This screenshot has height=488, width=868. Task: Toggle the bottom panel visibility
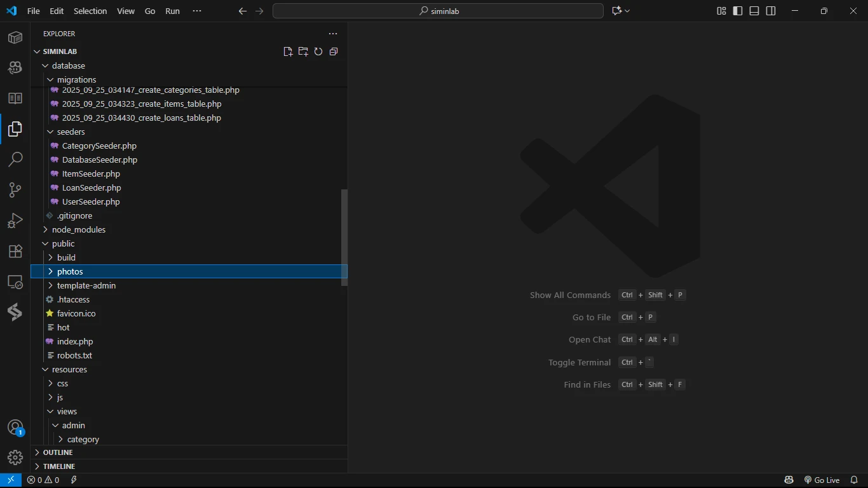point(754,11)
